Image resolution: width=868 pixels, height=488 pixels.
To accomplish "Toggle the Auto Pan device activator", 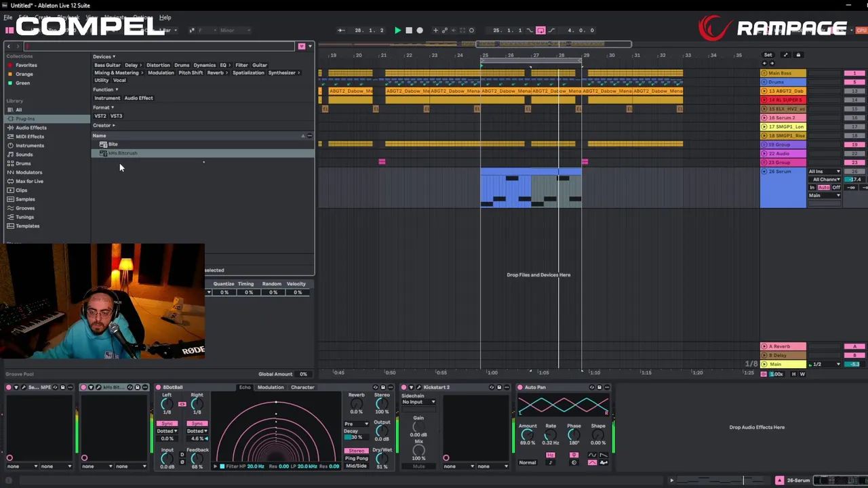I will pyautogui.click(x=520, y=388).
